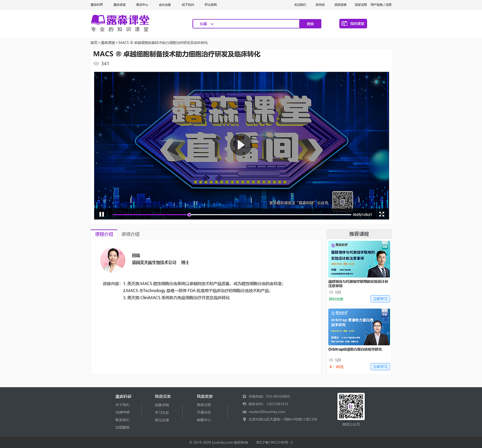Open title Orbitrap质谱助力蛋白质组学研究
482x448 pixels.
355,350
